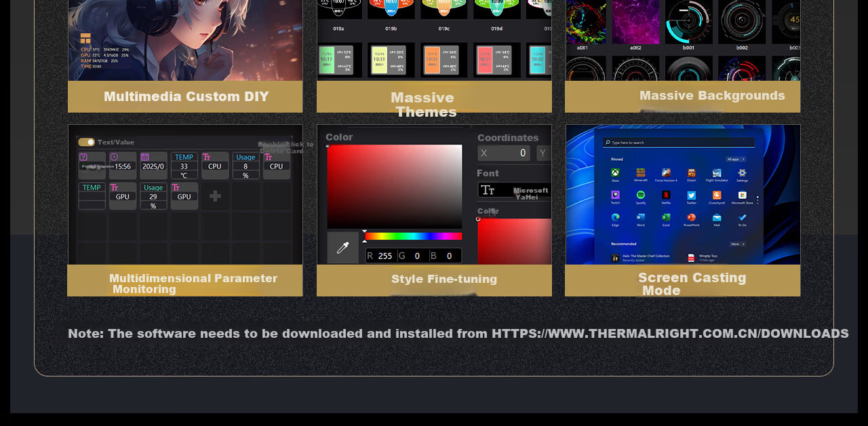Launch the To Do app

tap(742, 219)
